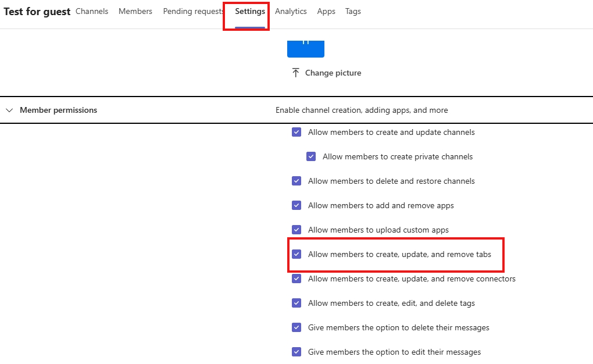Click the 'Test for guest' team title
The width and height of the screenshot is (593, 364).
point(37,12)
